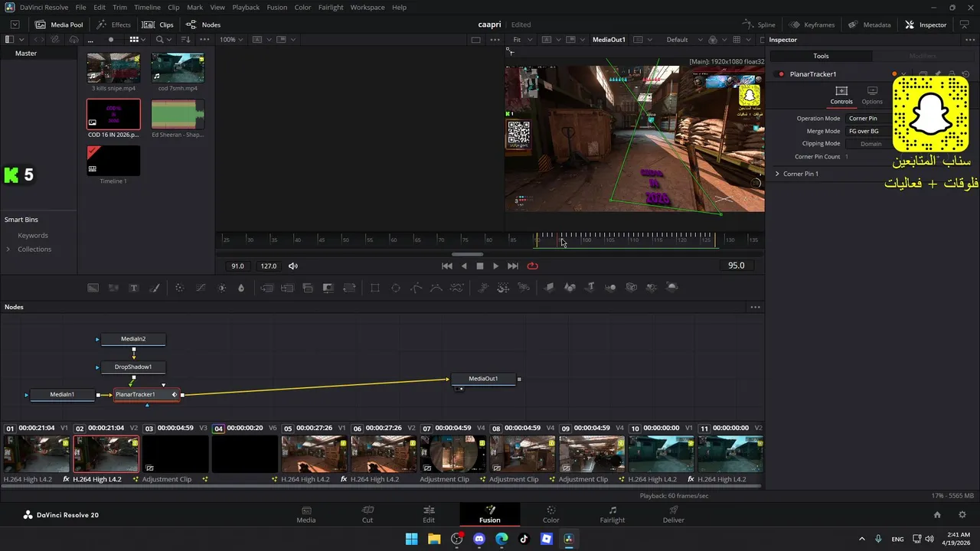Open the left viewer 100% zoom dropdown
980x551 pixels.
point(231,40)
